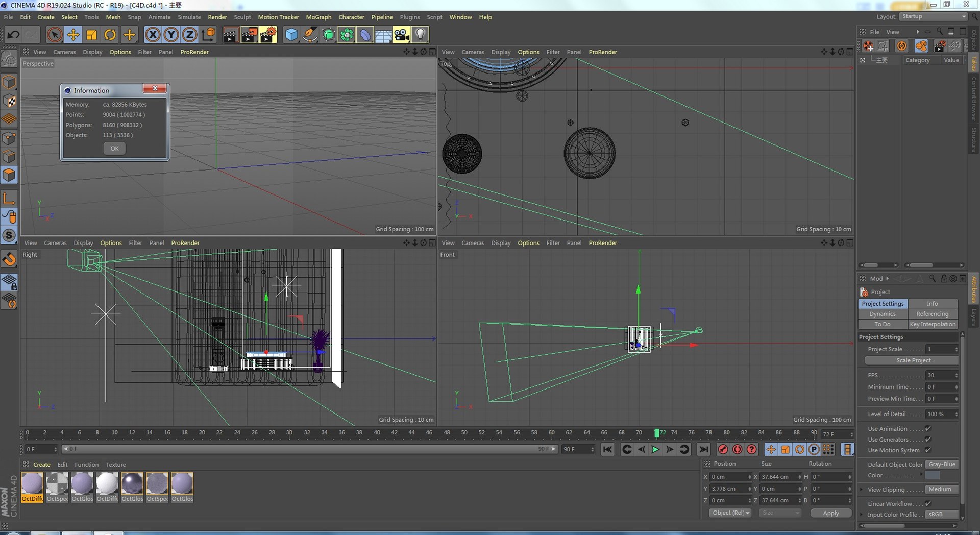
Task: Open the Default Object Color dropdown
Action: pyautogui.click(x=942, y=465)
